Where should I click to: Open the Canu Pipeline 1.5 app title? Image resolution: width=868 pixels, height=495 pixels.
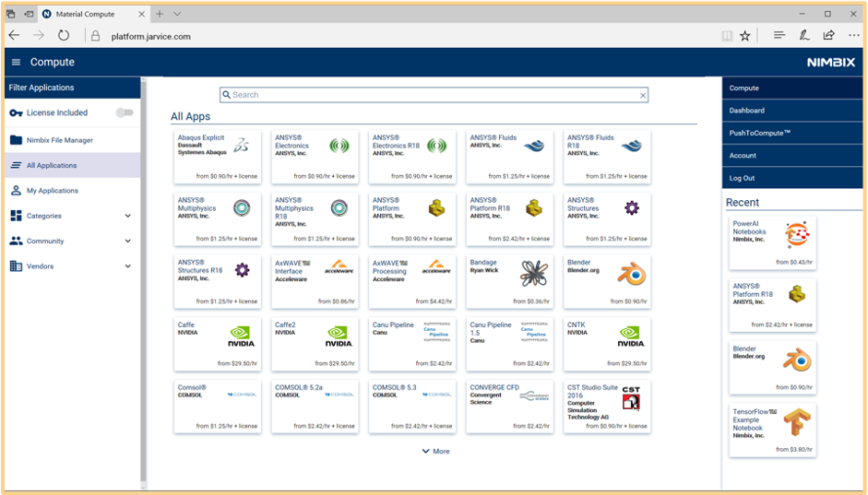point(491,328)
